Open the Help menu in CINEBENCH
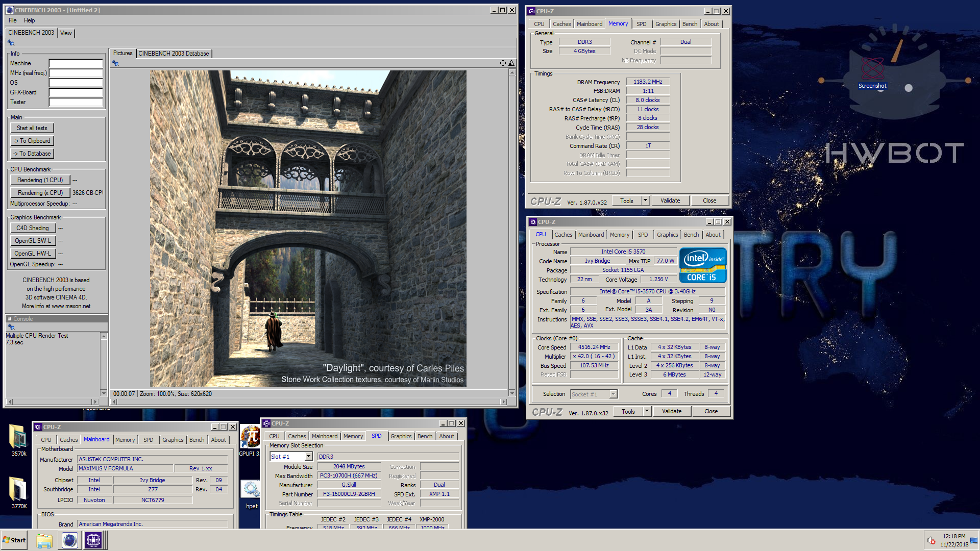 coord(29,20)
